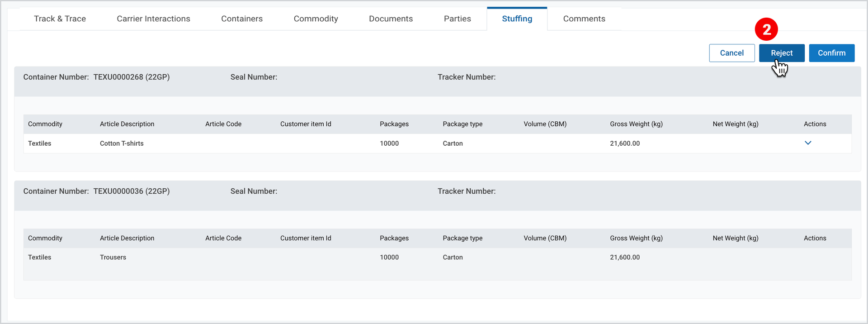Click the Cancel button
Screen dimensions: 868x324
point(731,53)
